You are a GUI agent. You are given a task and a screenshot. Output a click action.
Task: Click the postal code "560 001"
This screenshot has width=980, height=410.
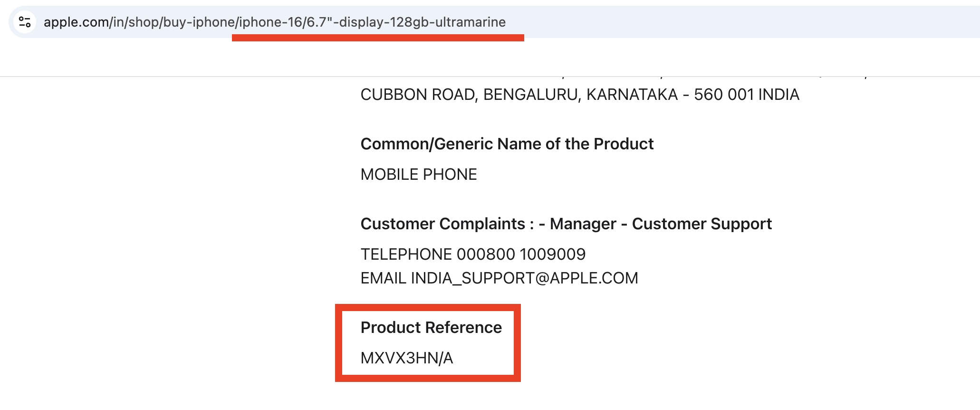click(723, 95)
